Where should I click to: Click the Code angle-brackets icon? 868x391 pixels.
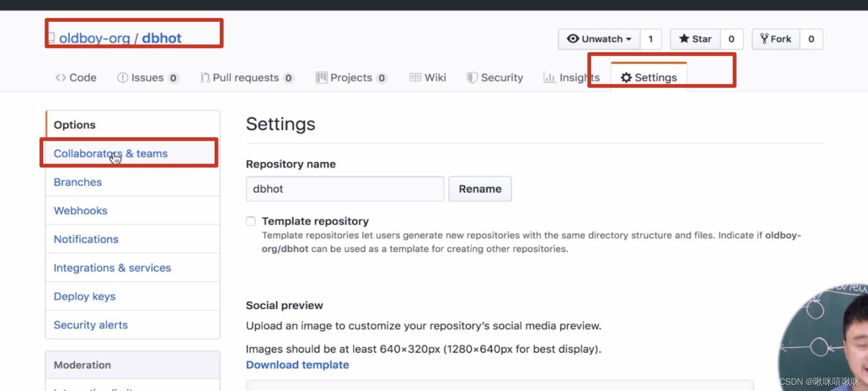tap(61, 78)
